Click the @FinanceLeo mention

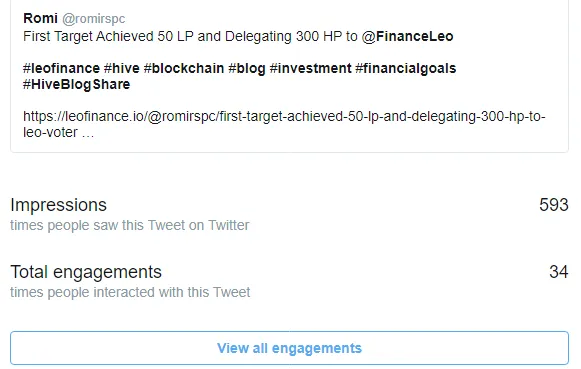pos(407,36)
